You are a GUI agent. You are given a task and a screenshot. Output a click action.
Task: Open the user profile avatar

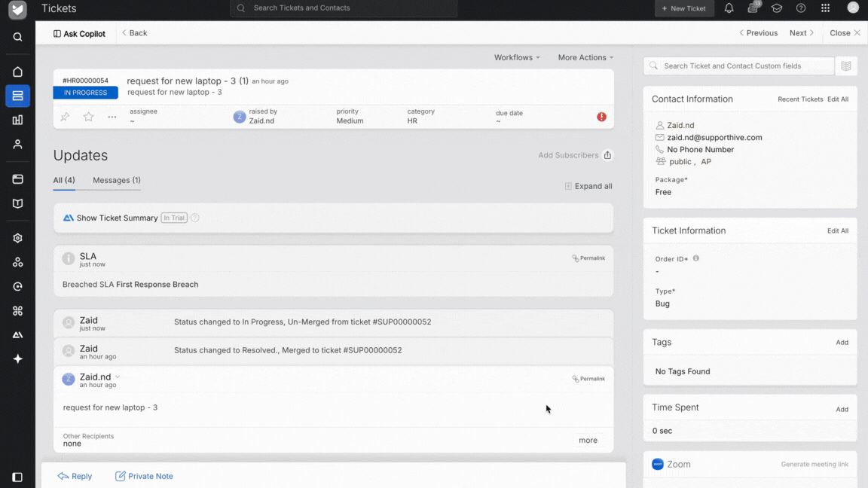click(853, 8)
